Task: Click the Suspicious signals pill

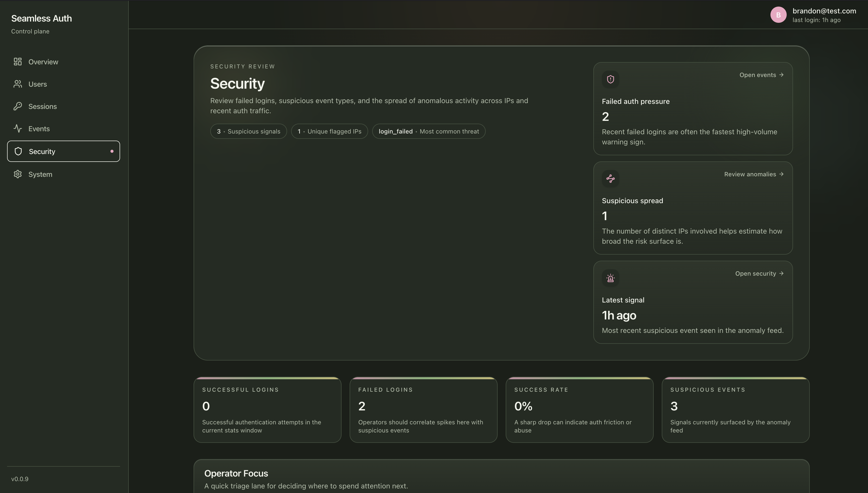Action: point(249,131)
